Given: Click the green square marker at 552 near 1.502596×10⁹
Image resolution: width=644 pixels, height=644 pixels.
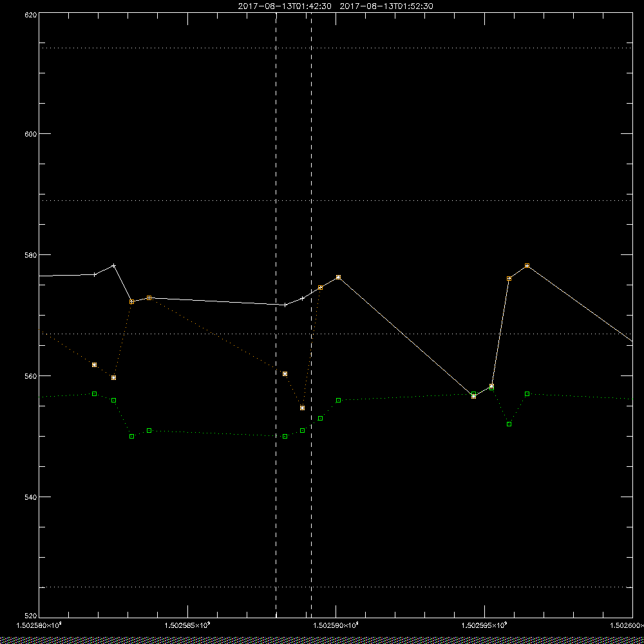Looking at the screenshot, I should coord(509,424).
